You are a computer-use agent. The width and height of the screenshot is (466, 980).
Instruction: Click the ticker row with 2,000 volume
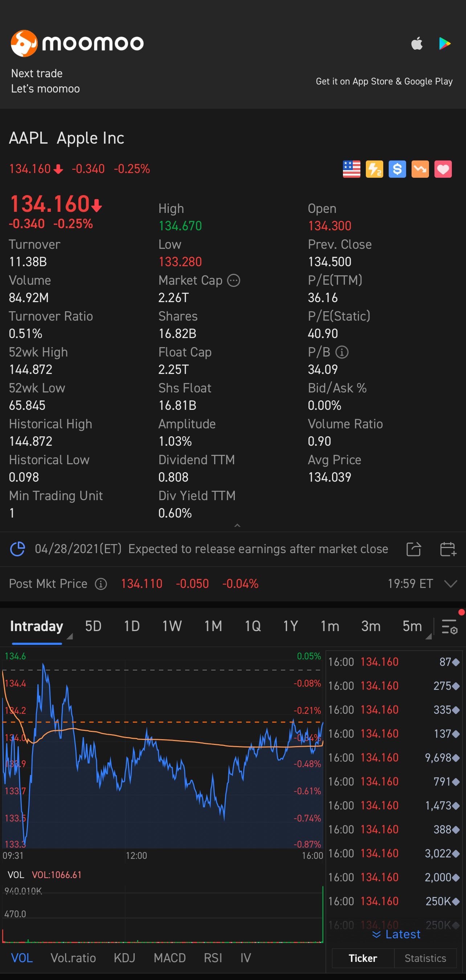coord(394,877)
